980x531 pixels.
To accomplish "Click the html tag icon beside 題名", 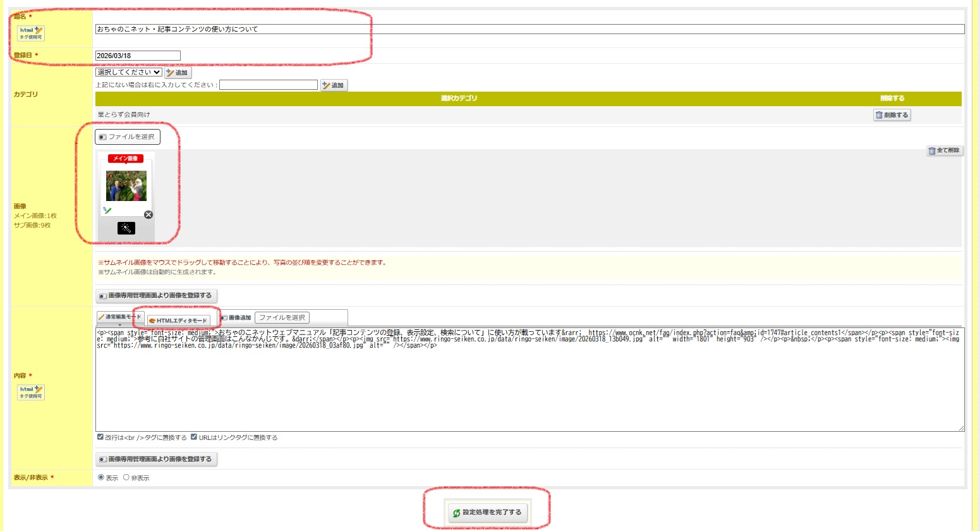I will [x=31, y=33].
